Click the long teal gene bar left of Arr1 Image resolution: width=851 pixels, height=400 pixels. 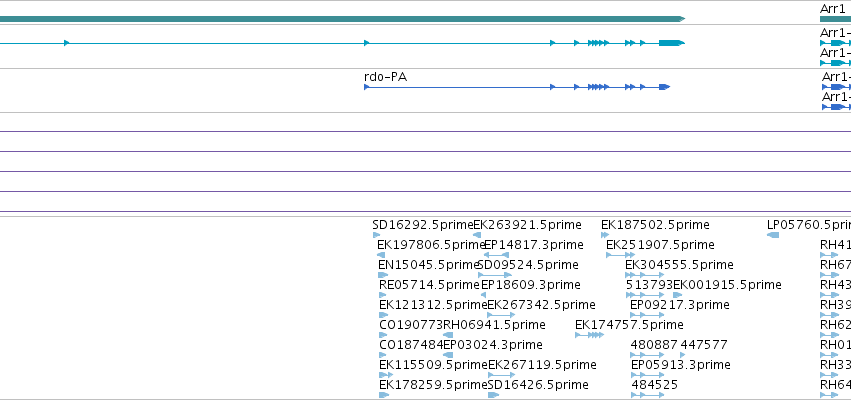click(x=342, y=19)
